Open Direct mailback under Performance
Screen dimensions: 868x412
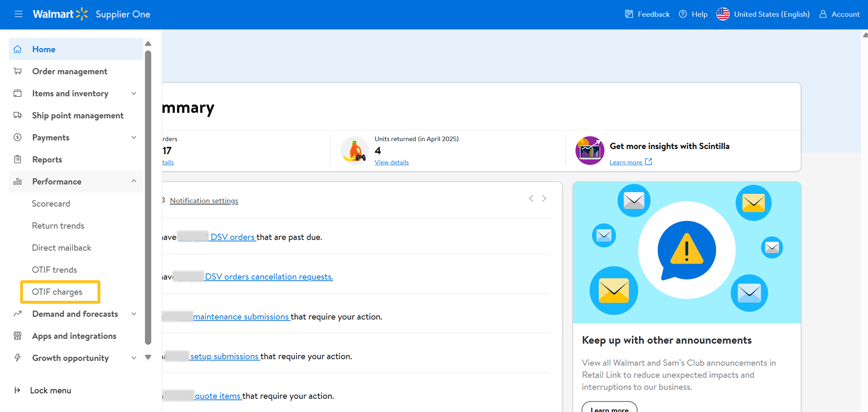[x=61, y=247]
